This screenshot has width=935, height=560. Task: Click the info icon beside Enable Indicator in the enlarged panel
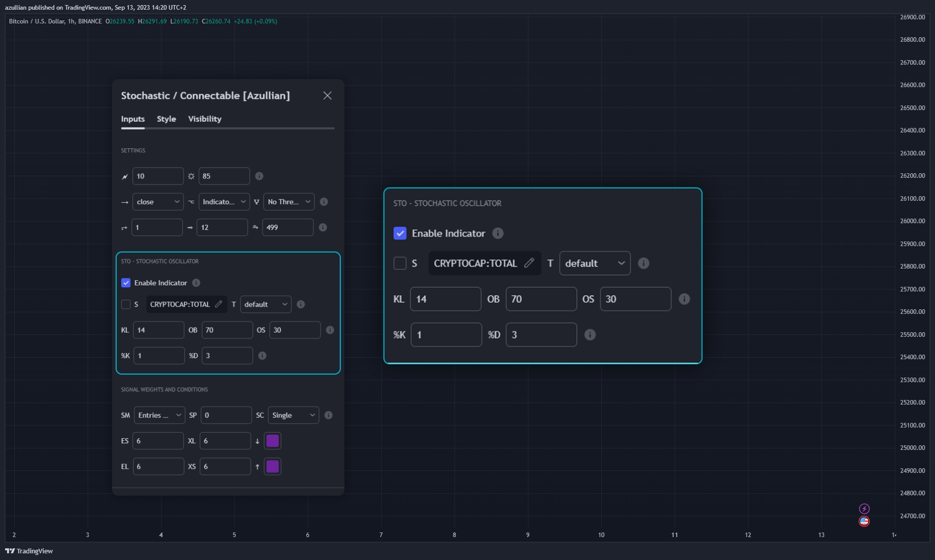pyautogui.click(x=498, y=233)
